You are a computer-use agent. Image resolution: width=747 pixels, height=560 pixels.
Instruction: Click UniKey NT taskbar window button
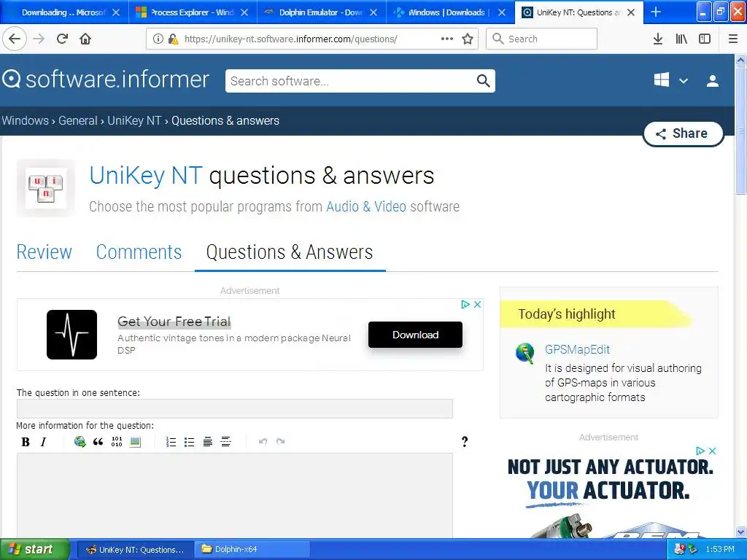(x=135, y=550)
